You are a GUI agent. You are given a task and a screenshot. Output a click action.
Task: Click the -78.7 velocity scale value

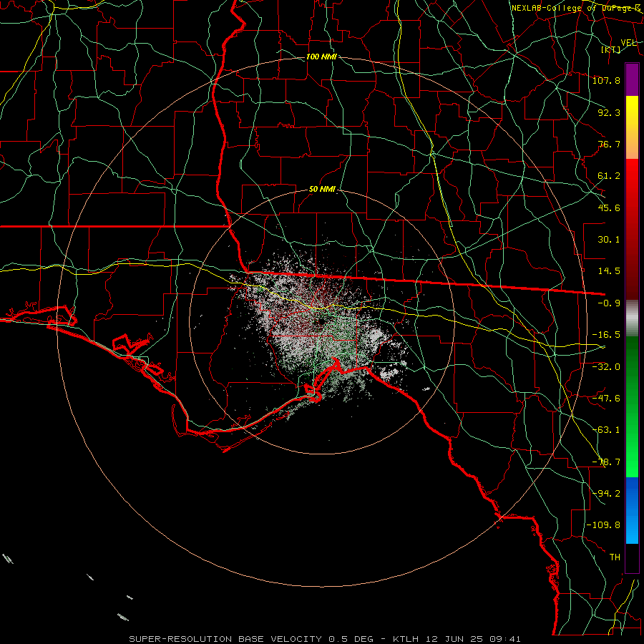tap(606, 462)
